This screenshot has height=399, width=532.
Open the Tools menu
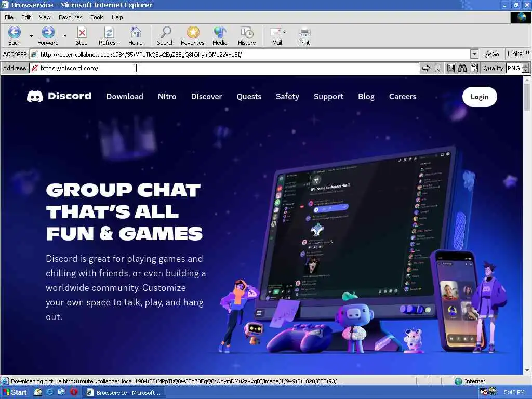(97, 17)
